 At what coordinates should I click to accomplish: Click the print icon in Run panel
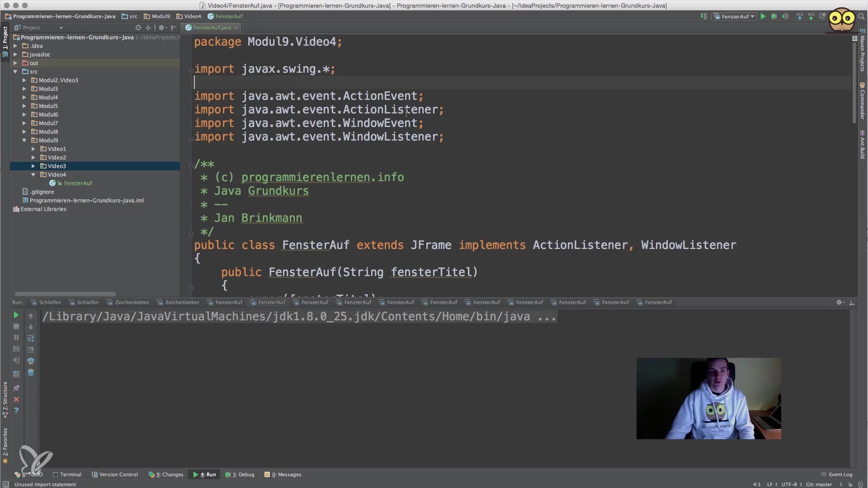click(31, 361)
